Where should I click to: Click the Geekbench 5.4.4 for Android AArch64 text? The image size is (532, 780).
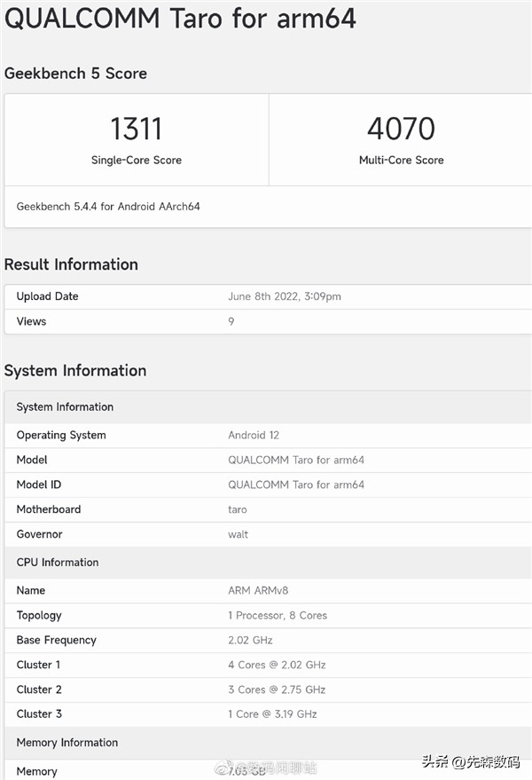108,207
